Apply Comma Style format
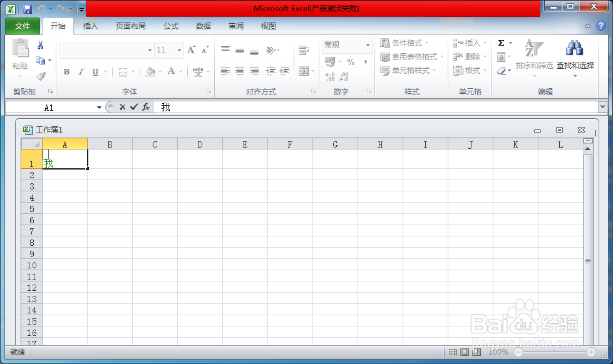613x364 pixels. (x=366, y=62)
